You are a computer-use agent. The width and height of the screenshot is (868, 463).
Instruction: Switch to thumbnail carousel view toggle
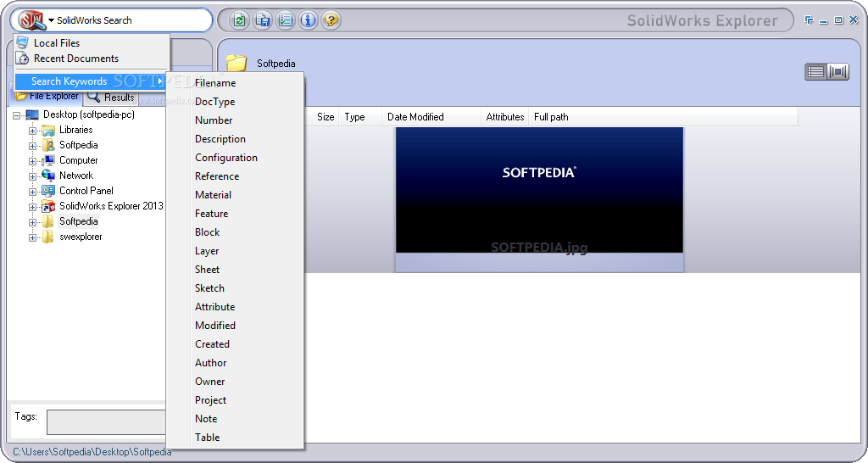[x=838, y=72]
